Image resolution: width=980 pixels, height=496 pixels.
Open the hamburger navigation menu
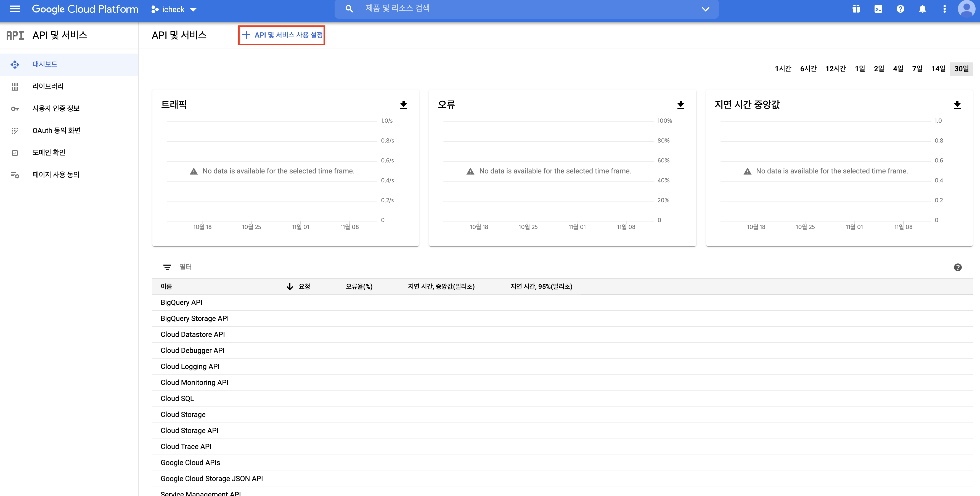click(x=14, y=9)
